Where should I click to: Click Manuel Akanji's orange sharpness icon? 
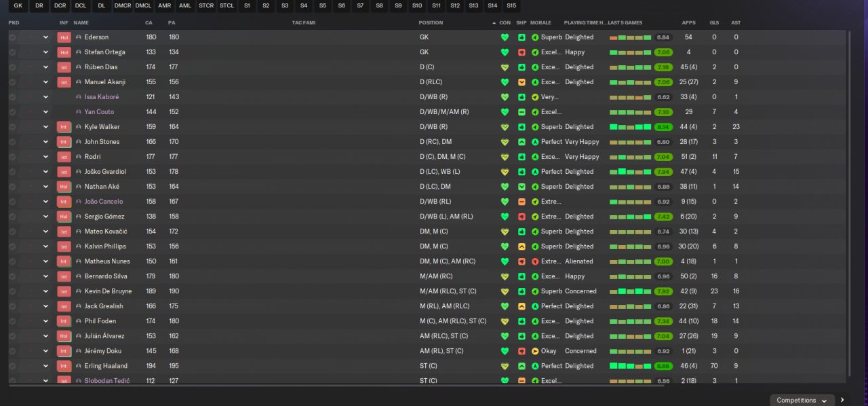click(x=521, y=82)
